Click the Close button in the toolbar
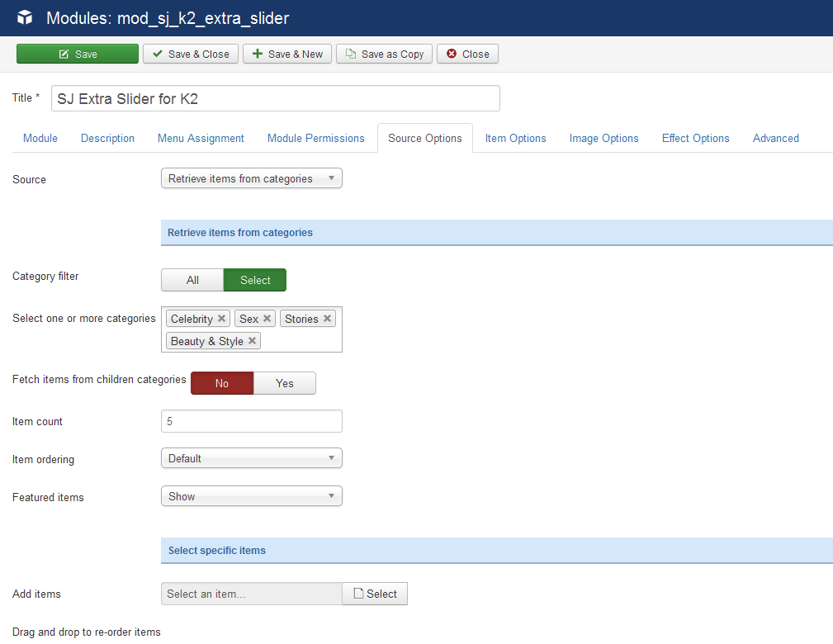833x644 pixels. (x=467, y=54)
